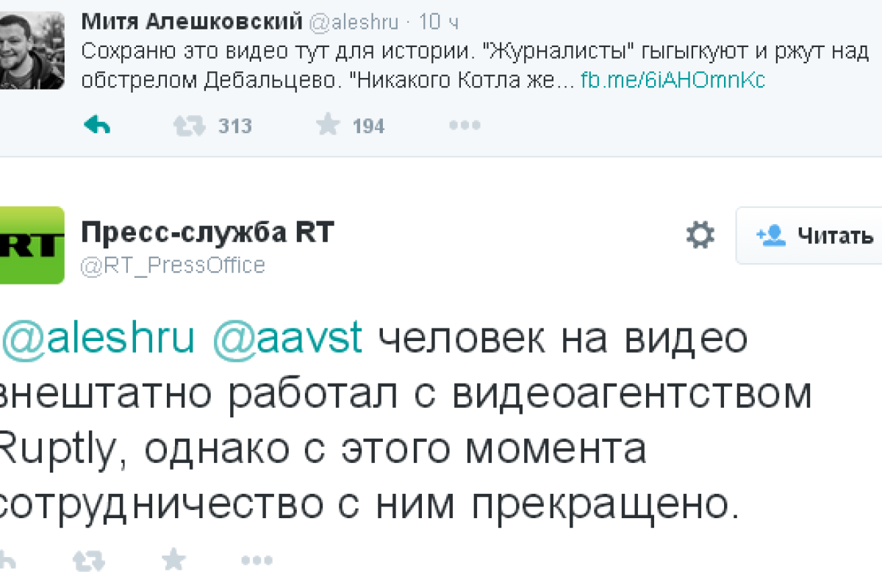Click the @RT_PressOffice handle
The height and width of the screenshot is (588, 882).
[172, 265]
